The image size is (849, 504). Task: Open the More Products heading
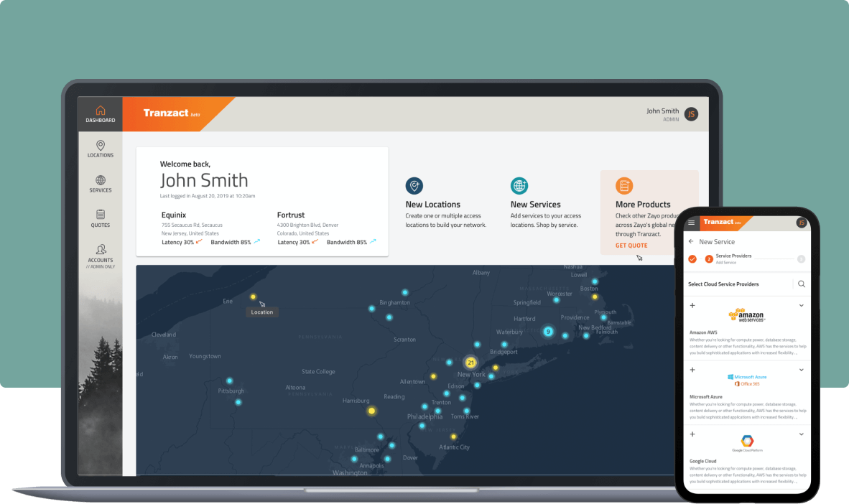click(643, 204)
